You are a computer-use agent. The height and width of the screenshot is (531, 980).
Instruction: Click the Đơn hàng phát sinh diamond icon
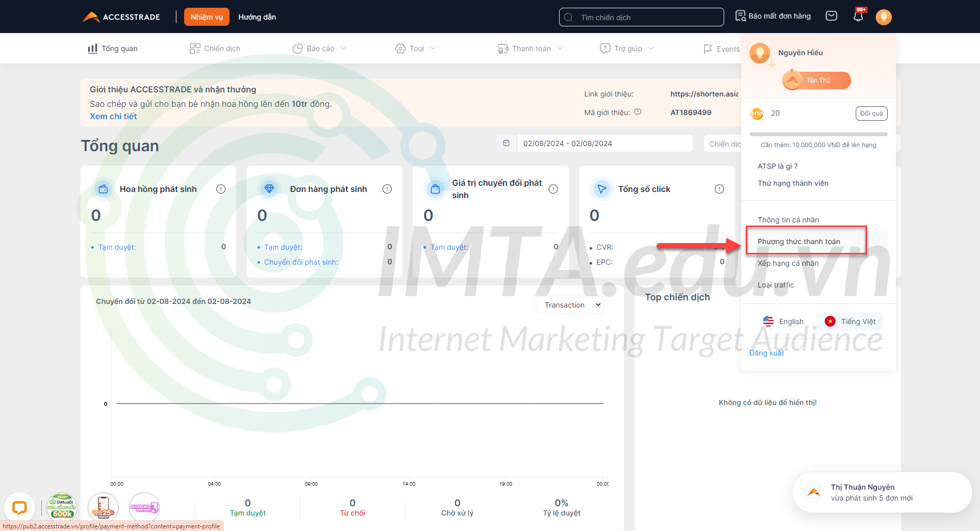click(x=269, y=189)
